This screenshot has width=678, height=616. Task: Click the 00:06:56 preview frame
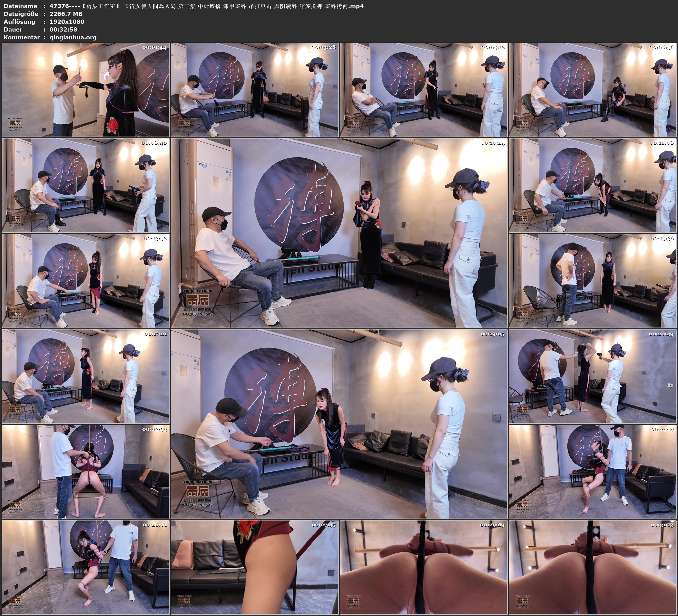pyautogui.click(x=592, y=90)
